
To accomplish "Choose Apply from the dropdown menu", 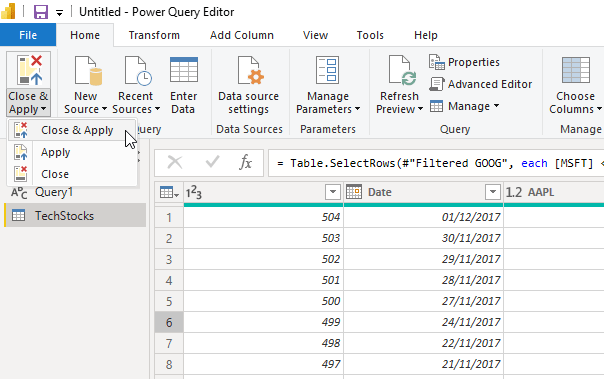I will pos(72,152).
